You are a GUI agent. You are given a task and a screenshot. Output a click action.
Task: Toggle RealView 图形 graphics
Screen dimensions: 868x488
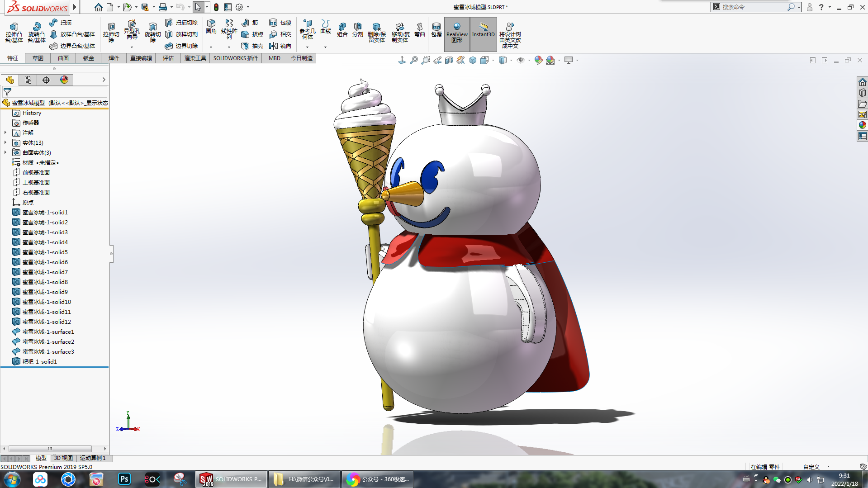click(x=457, y=33)
